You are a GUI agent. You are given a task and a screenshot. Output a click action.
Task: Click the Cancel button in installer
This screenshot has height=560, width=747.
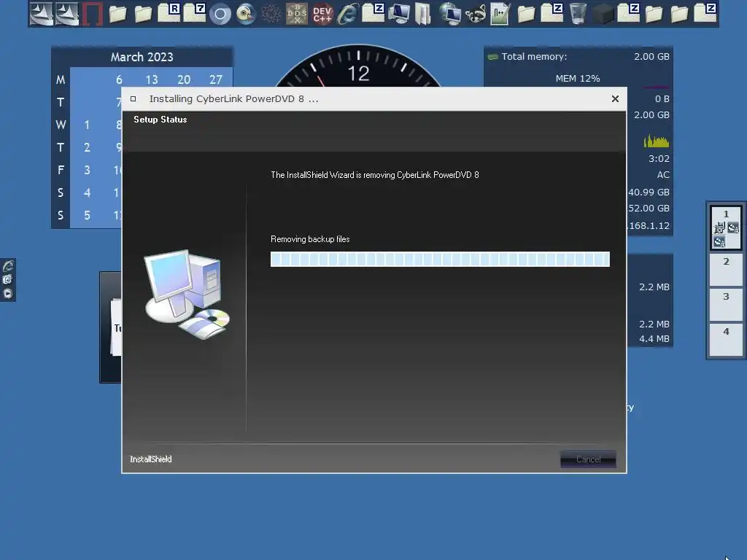588,459
